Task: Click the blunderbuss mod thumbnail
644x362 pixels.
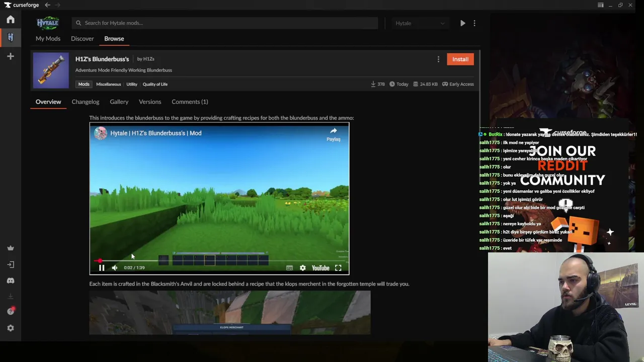Action: click(51, 70)
